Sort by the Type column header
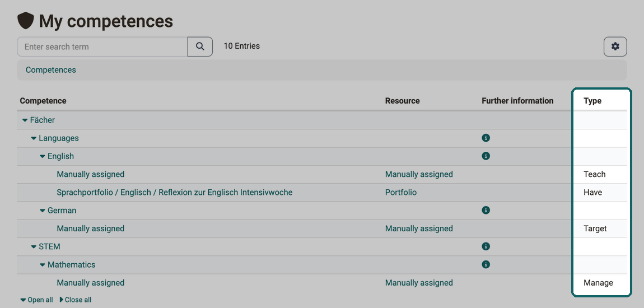644x308 pixels. point(592,101)
